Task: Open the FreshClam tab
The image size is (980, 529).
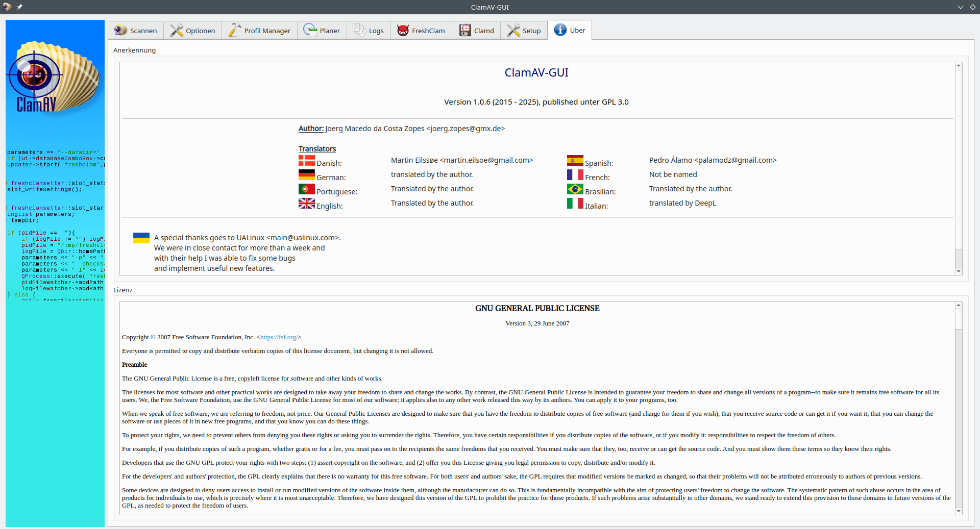Action: (x=421, y=31)
